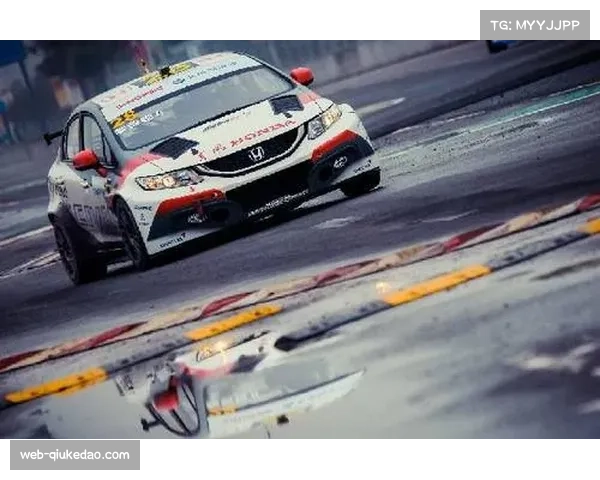Click the black hood vent on the car
600x480 pixels.
[175, 148]
